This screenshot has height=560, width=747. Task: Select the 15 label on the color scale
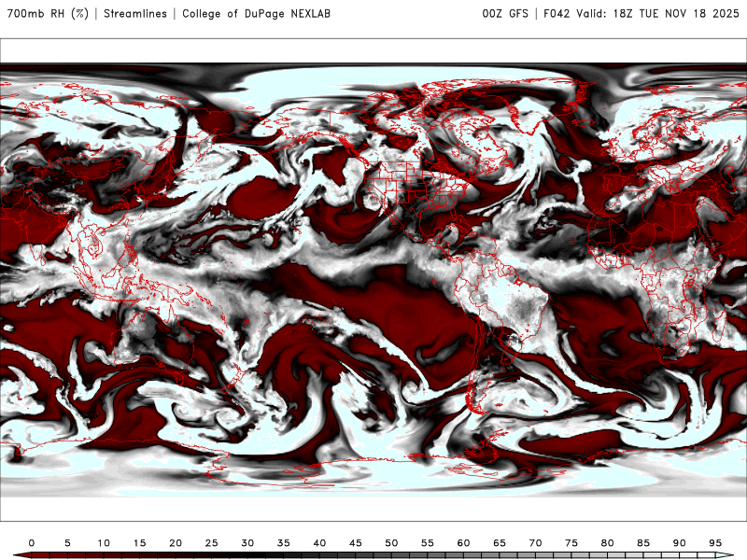click(139, 543)
